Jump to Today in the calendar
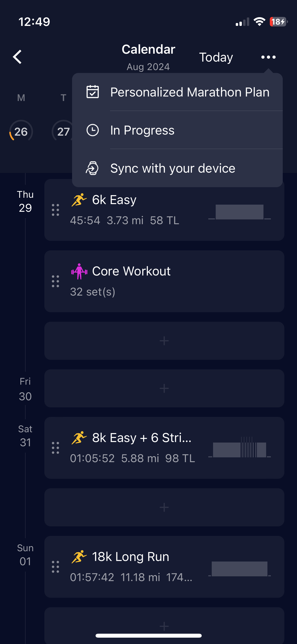Image resolution: width=297 pixels, height=644 pixels. coord(216,57)
